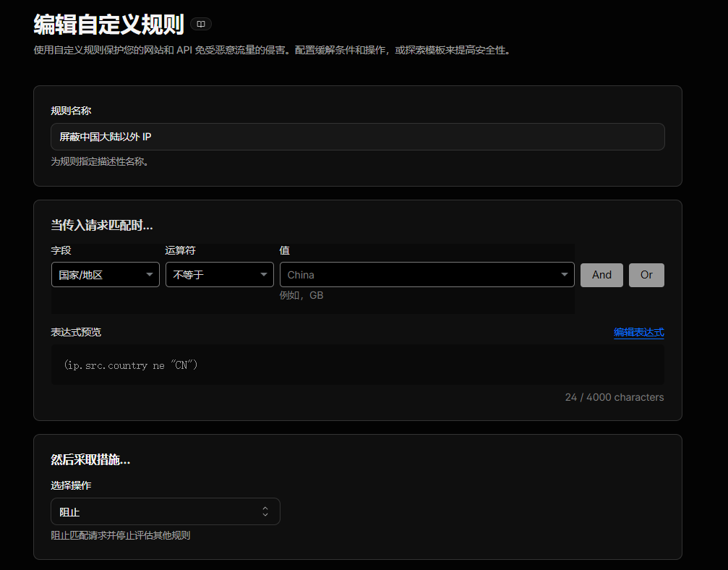The height and width of the screenshot is (570, 728).
Task: Click the 表达式预览 label
Action: [x=76, y=332]
